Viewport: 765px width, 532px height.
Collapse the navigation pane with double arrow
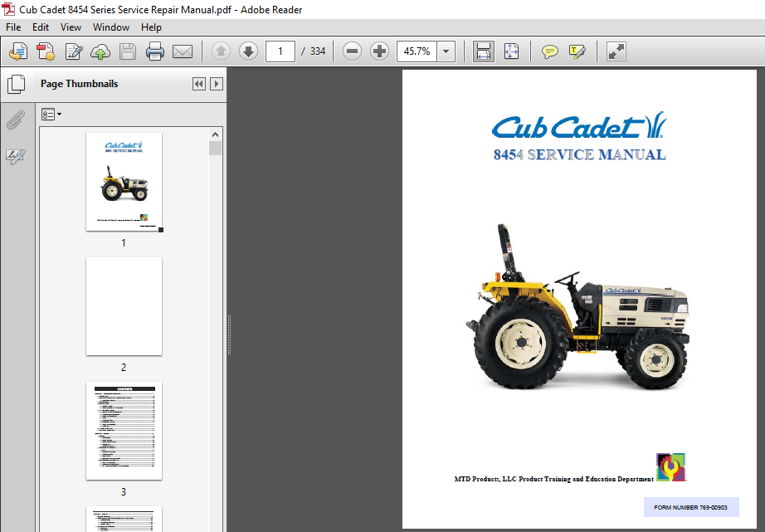199,84
